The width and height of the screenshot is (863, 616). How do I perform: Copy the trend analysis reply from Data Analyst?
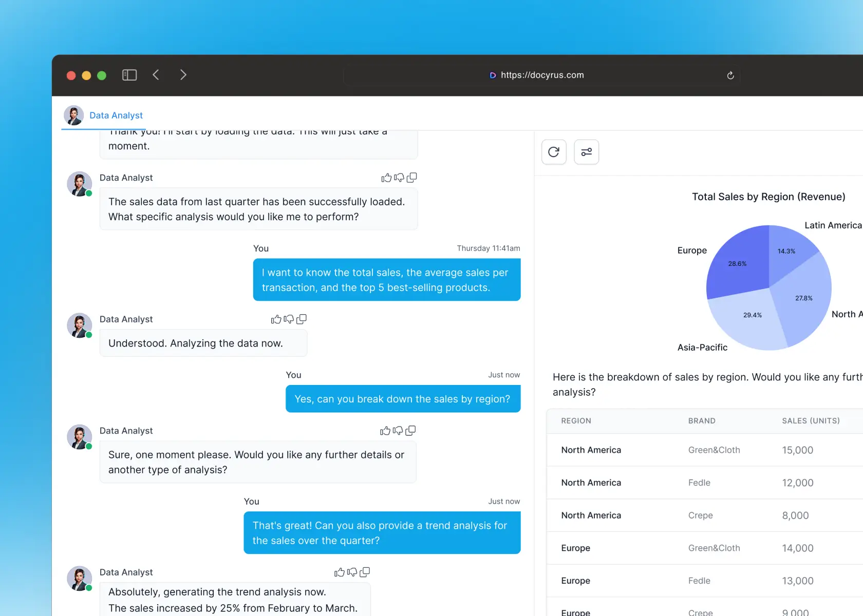point(365,572)
